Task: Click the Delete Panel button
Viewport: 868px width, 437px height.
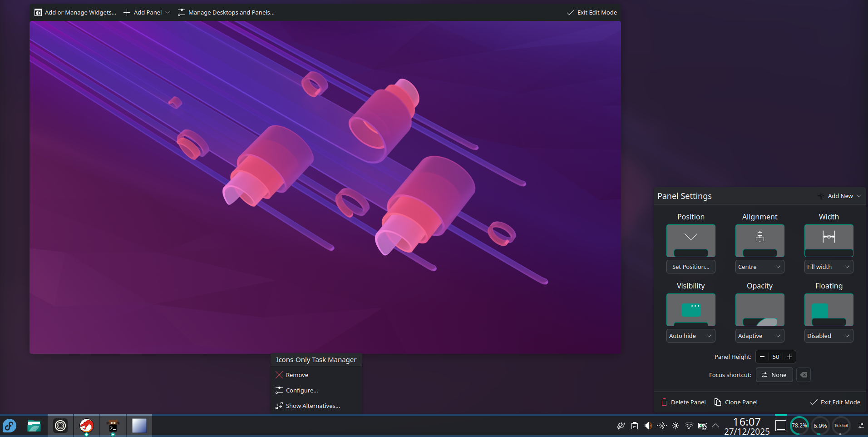Action: (683, 402)
